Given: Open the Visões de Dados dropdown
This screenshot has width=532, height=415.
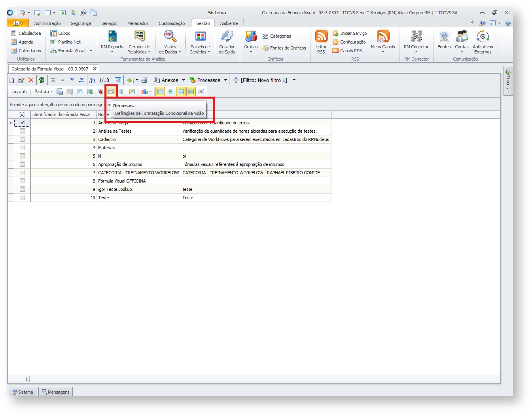Looking at the screenshot, I should 180,52.
